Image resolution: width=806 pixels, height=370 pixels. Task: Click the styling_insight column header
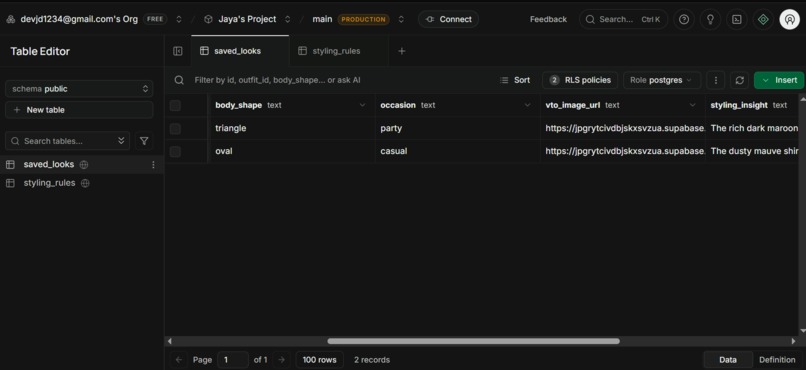752,105
